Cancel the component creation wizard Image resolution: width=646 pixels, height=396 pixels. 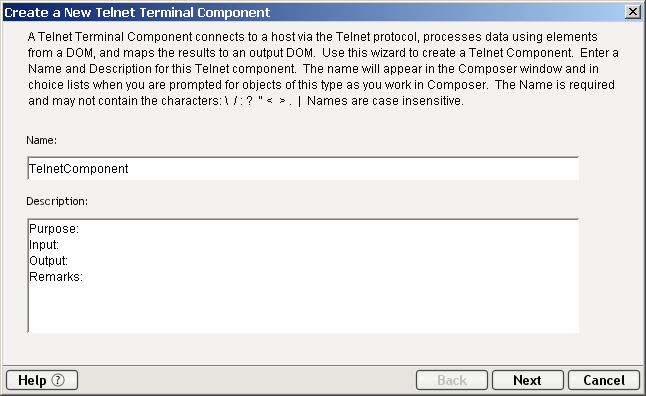pos(604,380)
